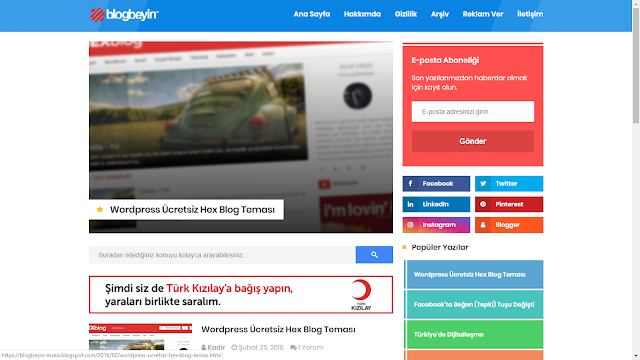Image resolution: width=640 pixels, height=360 pixels.
Task: Open the Hakkımda page
Action: coord(362,14)
